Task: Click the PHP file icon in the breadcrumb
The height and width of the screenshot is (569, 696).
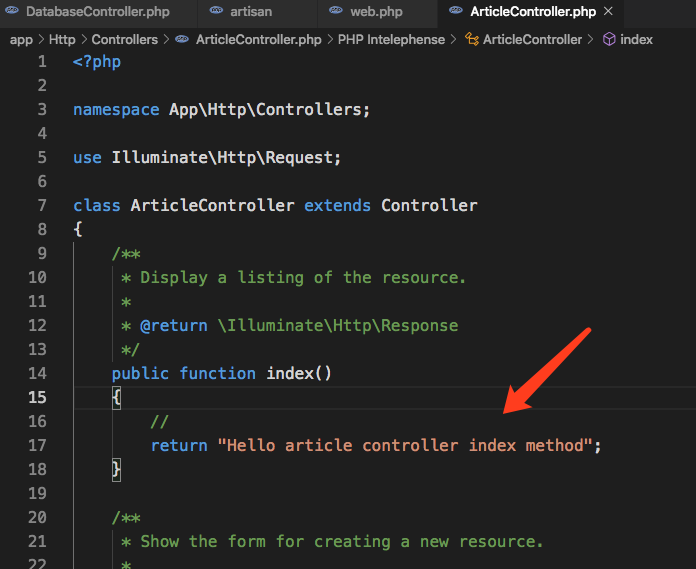Action: click(181, 40)
